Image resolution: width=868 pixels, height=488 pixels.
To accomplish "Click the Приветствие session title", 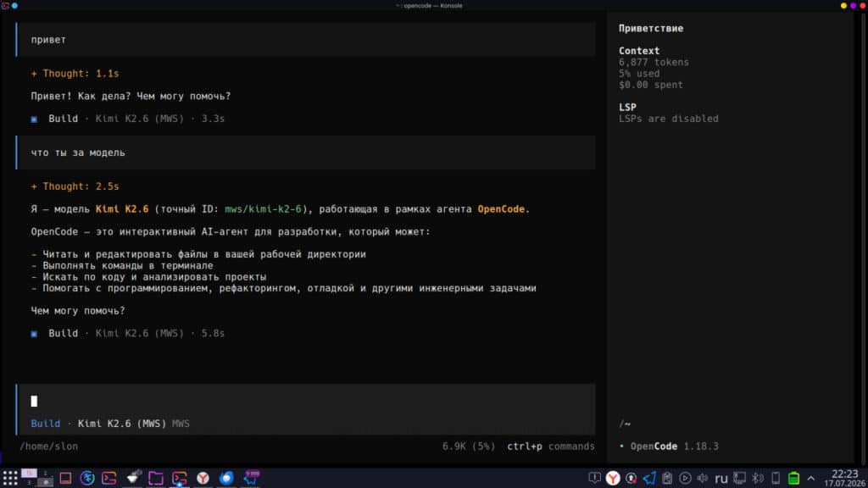I will tap(651, 28).
